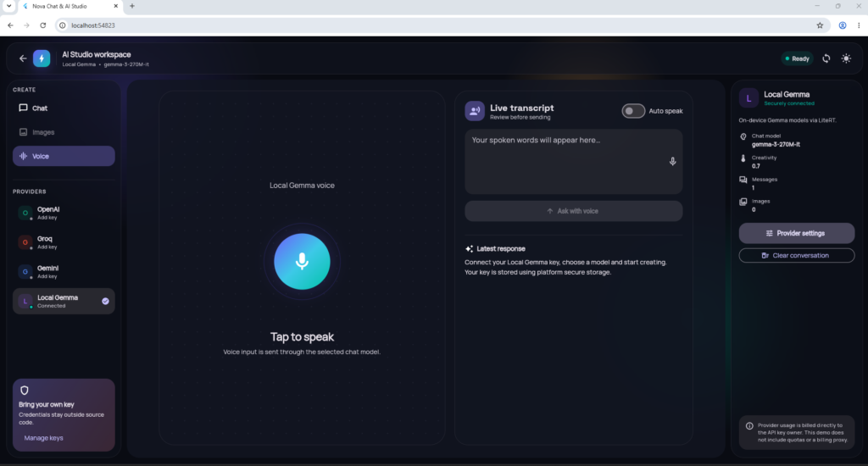Image resolution: width=868 pixels, height=466 pixels.
Task: Open a new browser tab
Action: tap(131, 6)
